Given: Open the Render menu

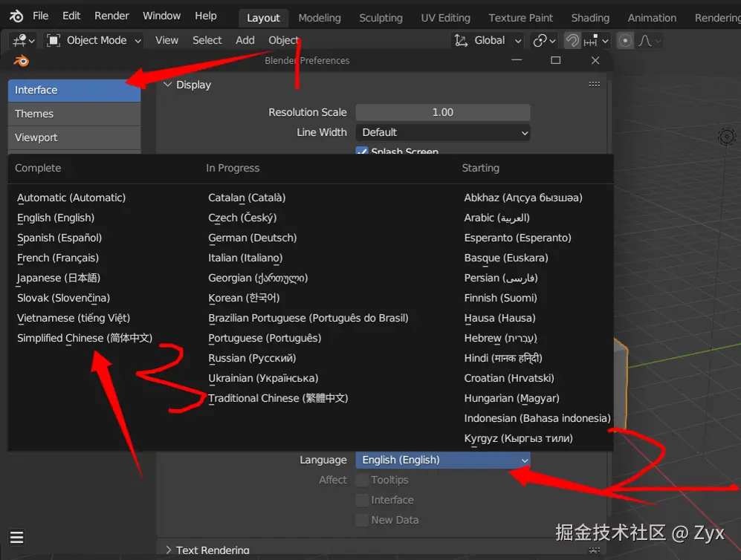Looking at the screenshot, I should coord(111,16).
